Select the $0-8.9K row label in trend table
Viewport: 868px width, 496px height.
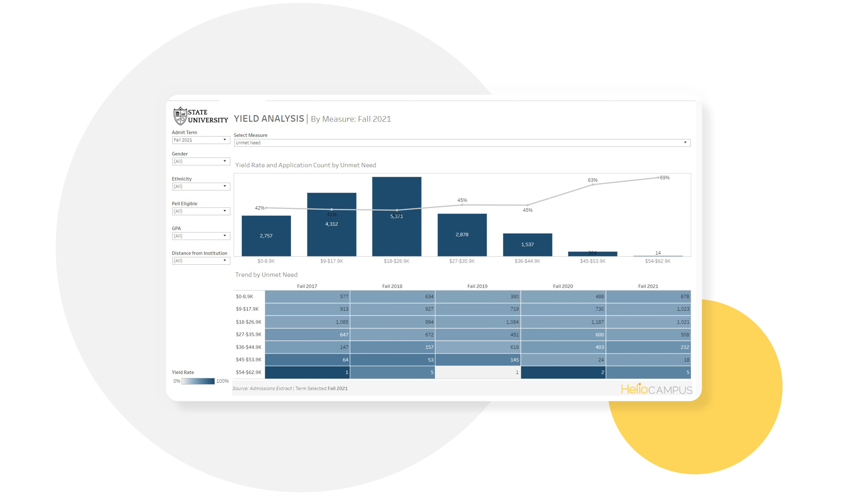point(245,296)
